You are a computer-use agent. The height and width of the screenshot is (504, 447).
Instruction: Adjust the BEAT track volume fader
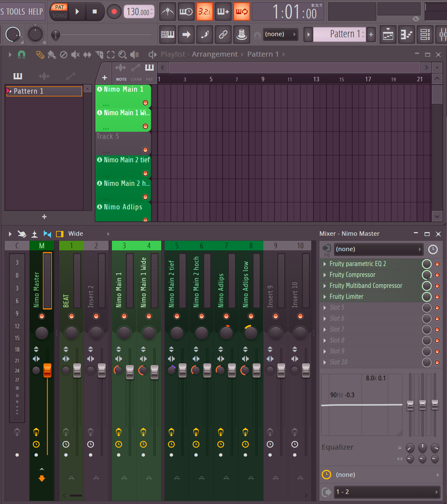coord(77,370)
